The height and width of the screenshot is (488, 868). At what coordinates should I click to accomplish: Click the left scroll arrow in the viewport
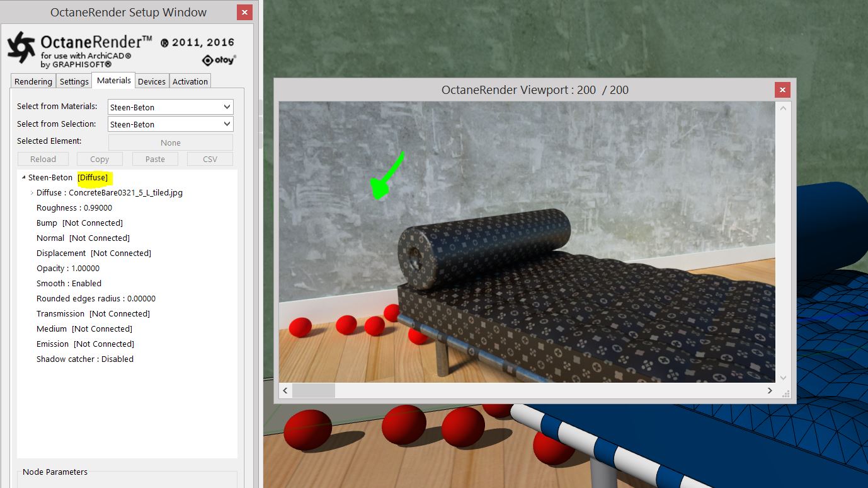click(x=285, y=390)
